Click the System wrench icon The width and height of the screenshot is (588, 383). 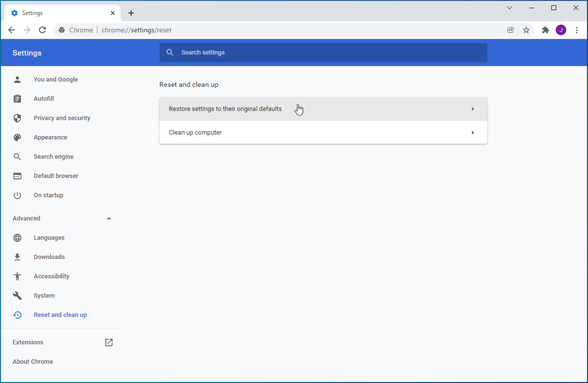point(17,295)
